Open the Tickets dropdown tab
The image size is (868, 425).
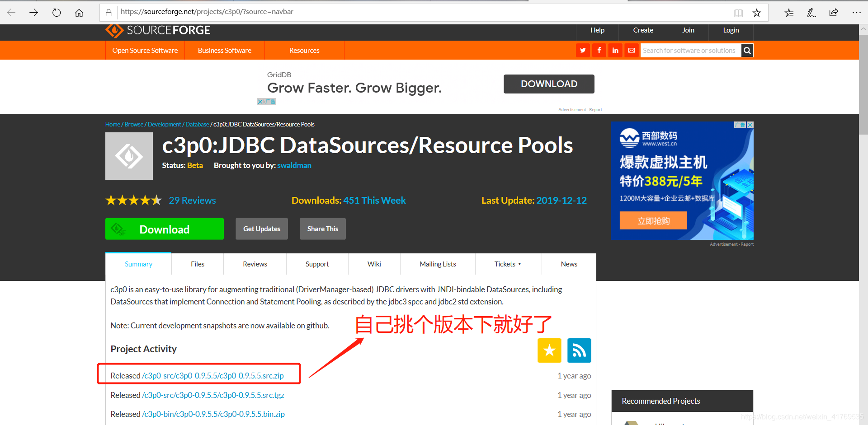(x=508, y=264)
